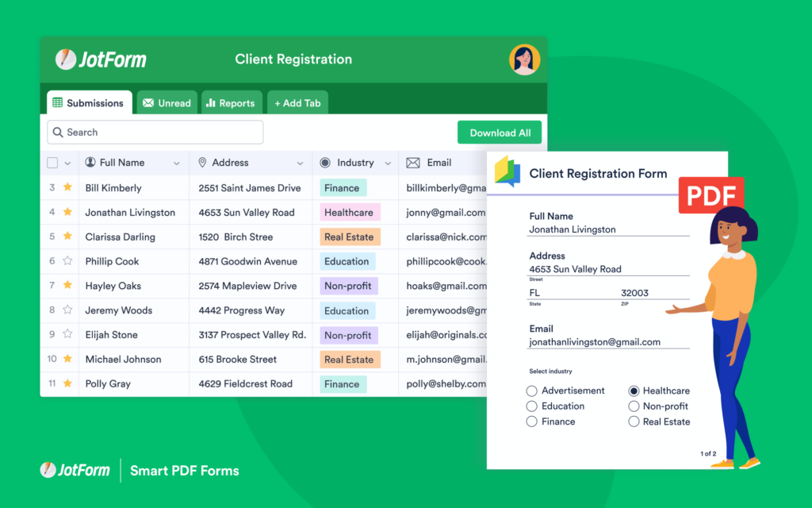Click the + Add Tab button
The height and width of the screenshot is (508, 812).
(297, 103)
